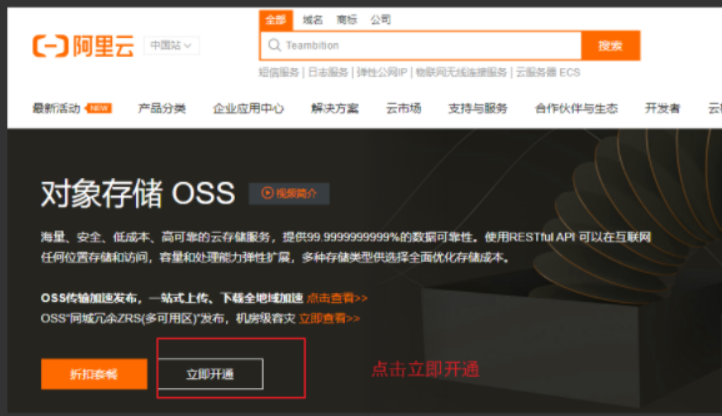The image size is (722, 416).
Task: Click the Teambition search input field
Action: (x=421, y=45)
